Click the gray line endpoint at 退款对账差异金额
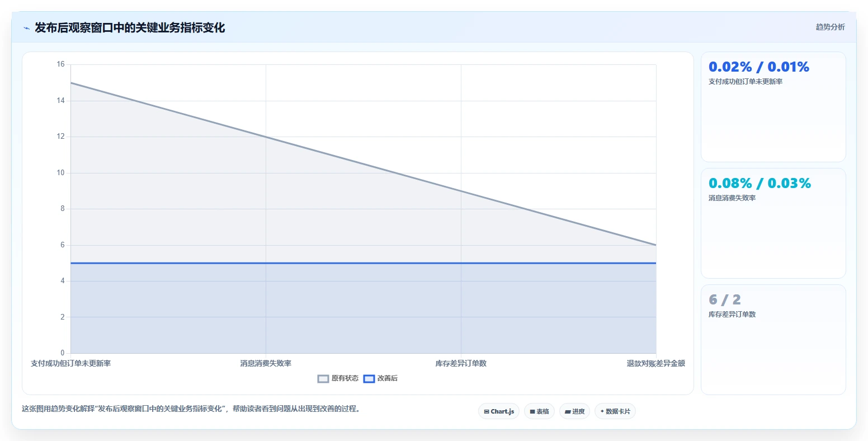This screenshot has width=868, height=441. (656, 245)
